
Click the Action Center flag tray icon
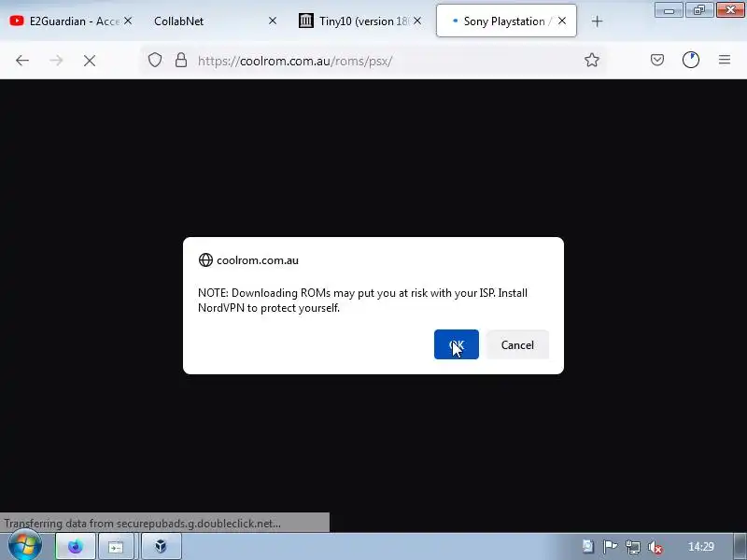[x=610, y=547]
